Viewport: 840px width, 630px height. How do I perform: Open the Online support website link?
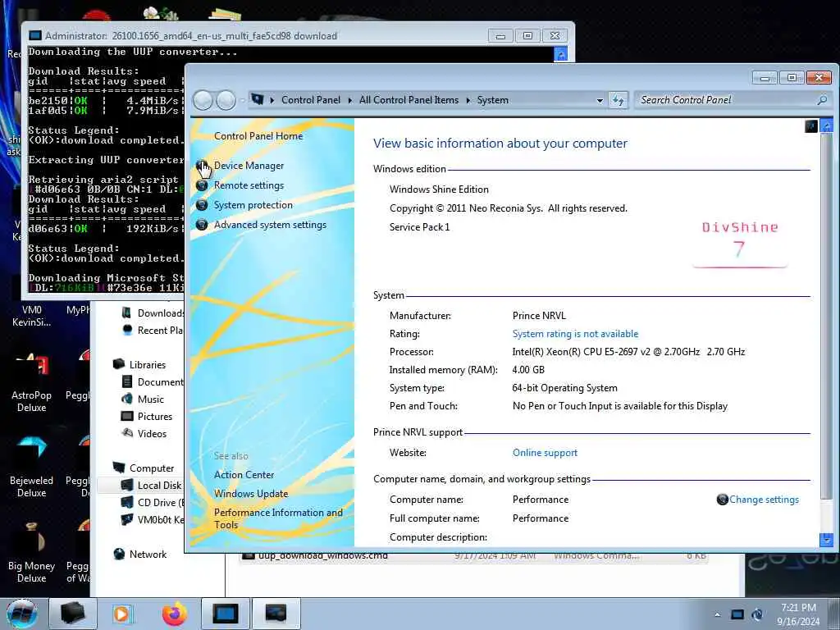[x=545, y=453]
